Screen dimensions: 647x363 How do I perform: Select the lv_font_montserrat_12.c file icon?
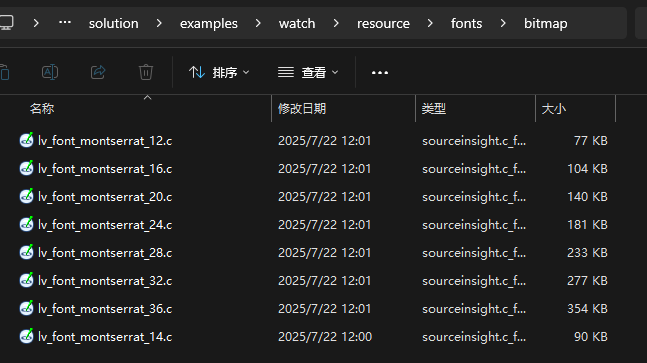(26, 140)
